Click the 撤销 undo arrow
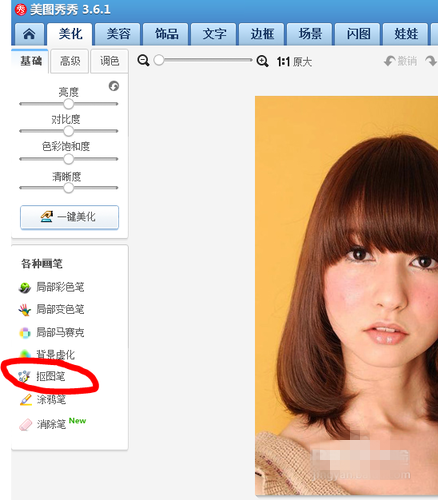The image size is (438, 500). tap(390, 61)
